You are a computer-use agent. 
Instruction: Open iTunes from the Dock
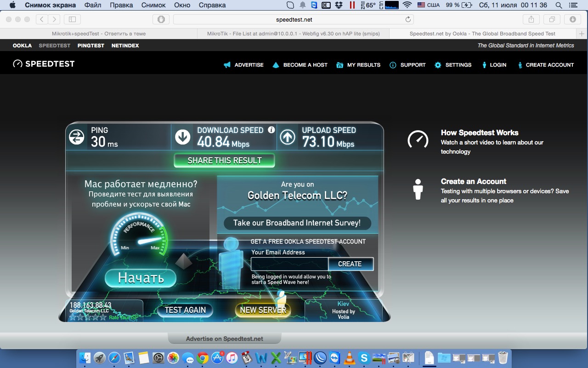click(232, 357)
